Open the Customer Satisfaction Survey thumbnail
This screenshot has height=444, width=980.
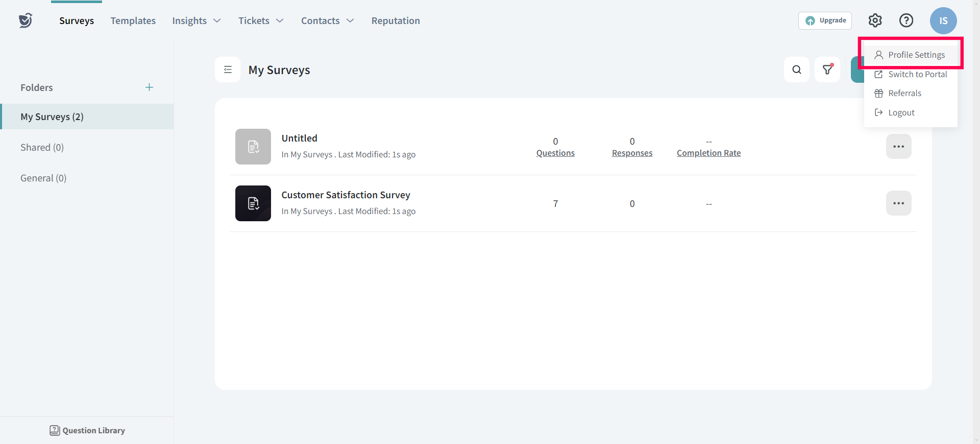[253, 203]
